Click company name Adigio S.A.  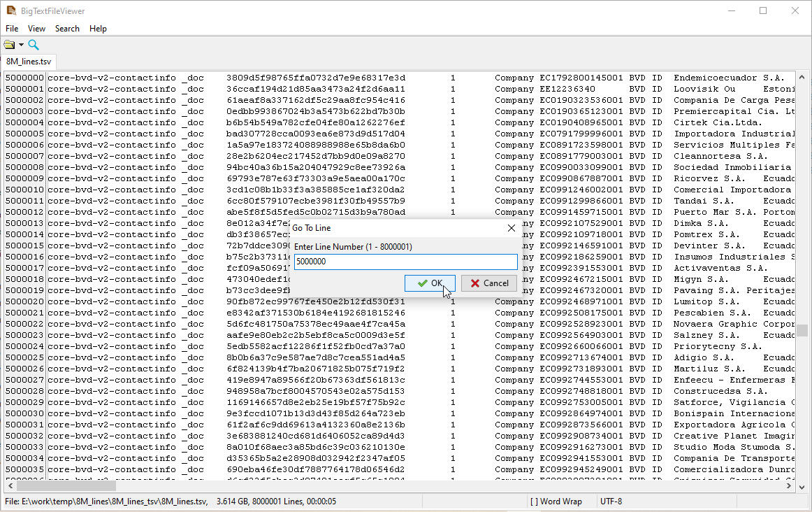pos(704,357)
